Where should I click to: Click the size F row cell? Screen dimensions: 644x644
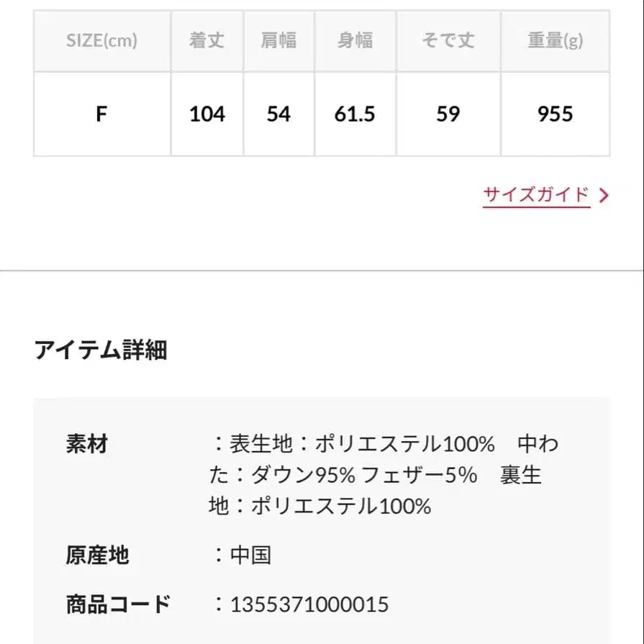[101, 114]
